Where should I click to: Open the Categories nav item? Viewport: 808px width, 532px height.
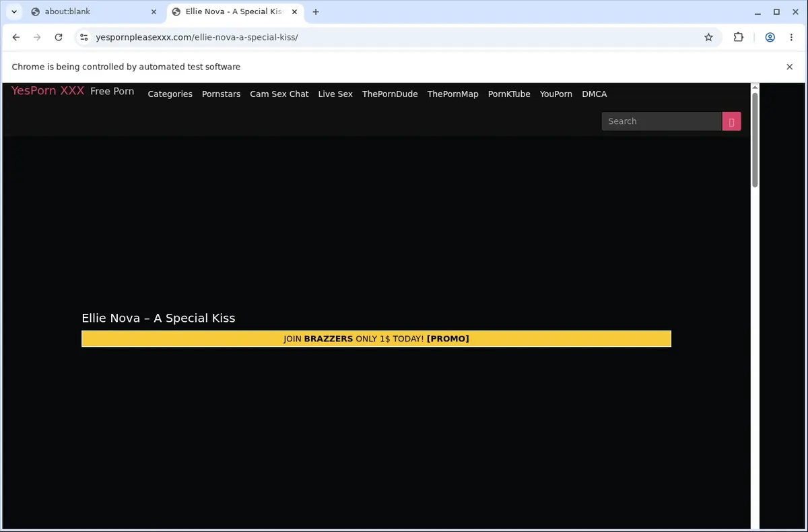170,94
